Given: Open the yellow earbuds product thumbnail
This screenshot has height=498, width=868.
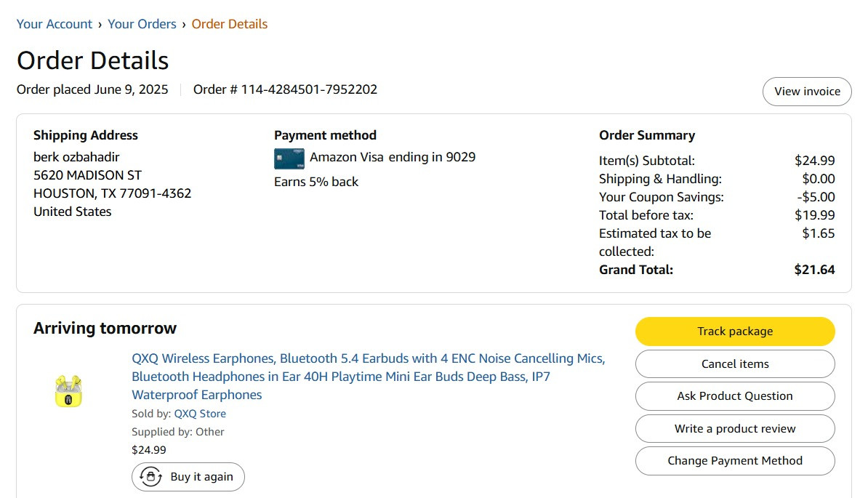Looking at the screenshot, I should pyautogui.click(x=69, y=391).
